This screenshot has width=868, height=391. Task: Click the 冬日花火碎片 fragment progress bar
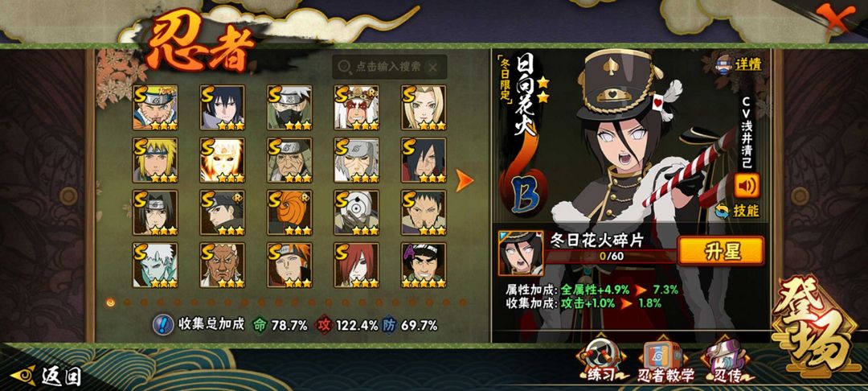[x=611, y=256]
